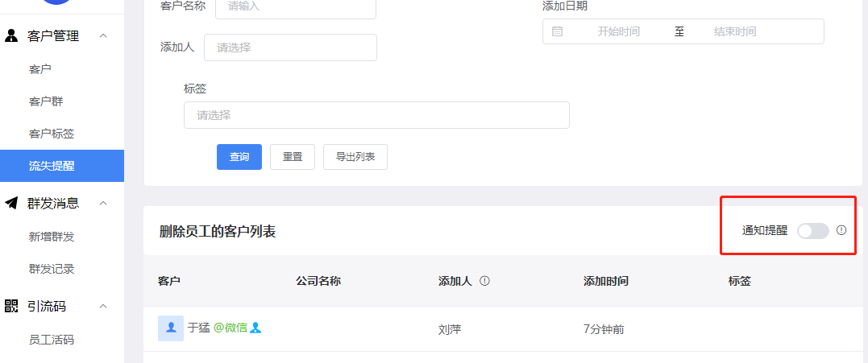Viewport: 868px width, 363px height.
Task: Click the 客户管理 person icon in sidebar
Action: click(x=11, y=36)
